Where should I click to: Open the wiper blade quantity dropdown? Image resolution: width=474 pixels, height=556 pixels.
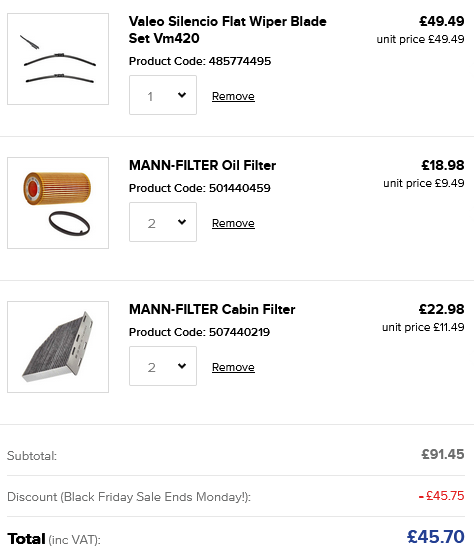pos(163,95)
